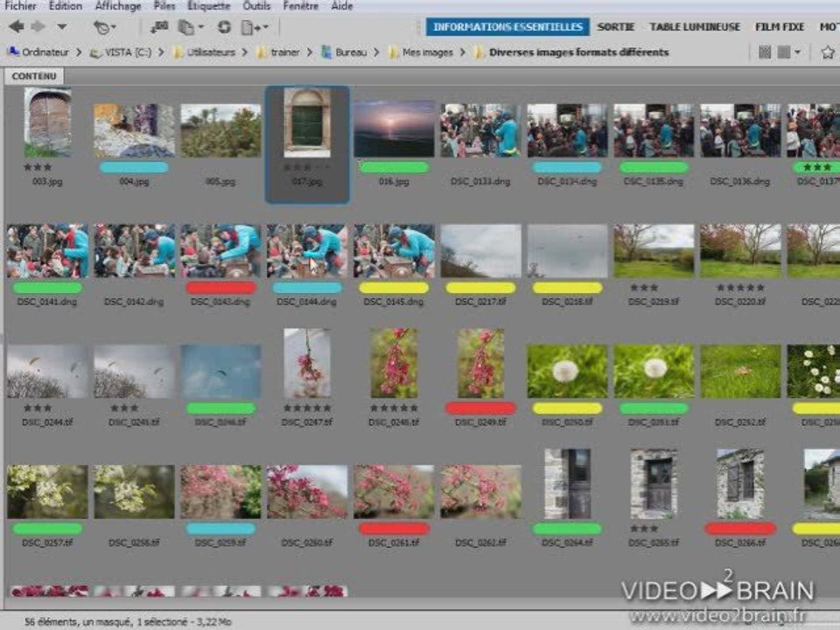Image resolution: width=840 pixels, height=630 pixels.
Task: Select the DSC_0247.tif flower thumbnail
Action: [x=307, y=363]
